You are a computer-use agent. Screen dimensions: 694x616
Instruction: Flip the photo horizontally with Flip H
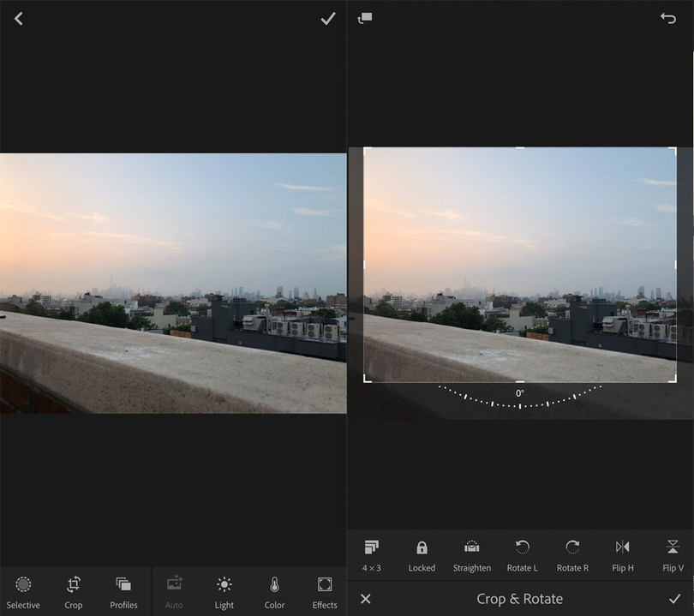tap(623, 554)
